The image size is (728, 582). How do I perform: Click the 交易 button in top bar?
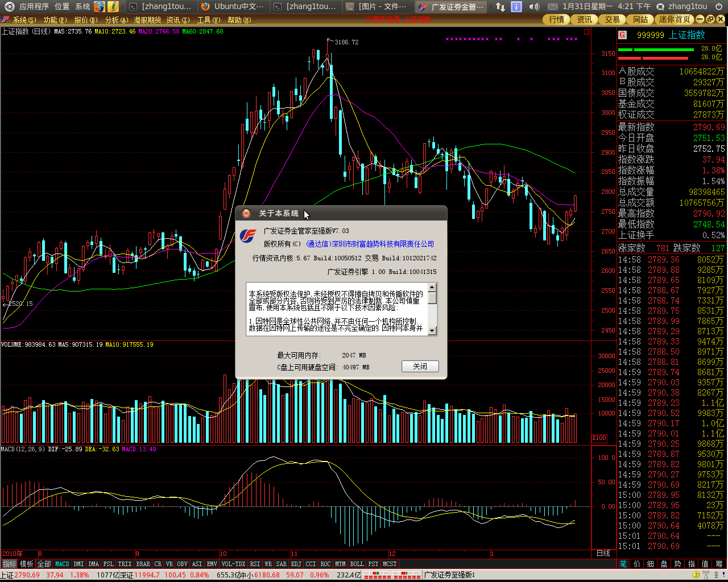coord(613,19)
